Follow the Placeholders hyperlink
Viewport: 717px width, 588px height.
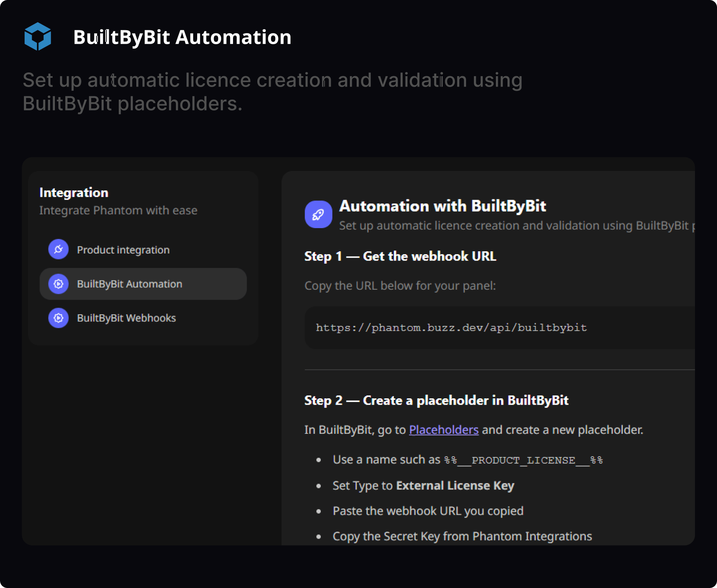(443, 430)
